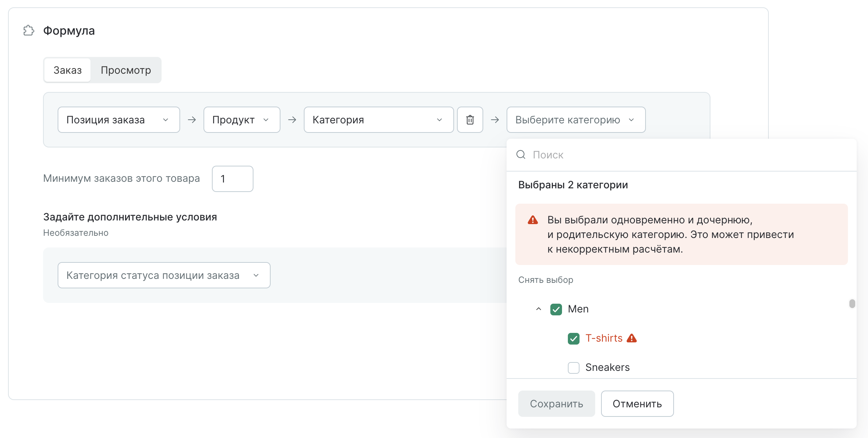
Task: Uncheck the T-shirts category checkbox
Action: click(574, 338)
